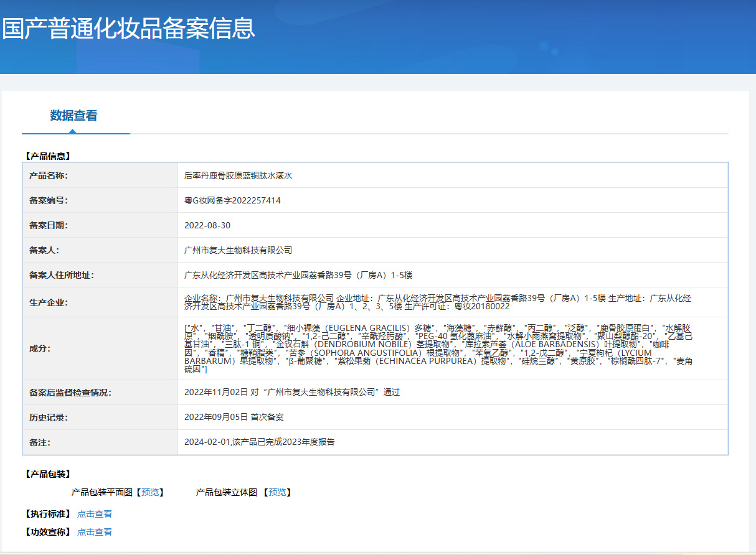Open the 数据查看 tab

73,116
